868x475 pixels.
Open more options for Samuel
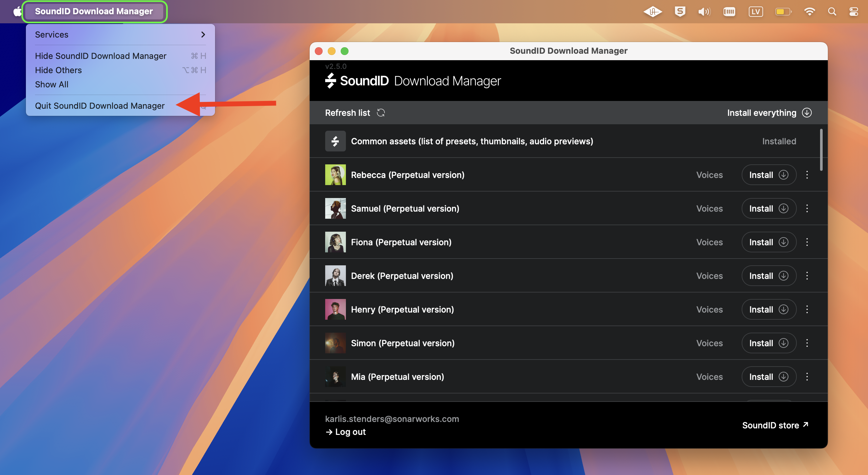(x=807, y=208)
